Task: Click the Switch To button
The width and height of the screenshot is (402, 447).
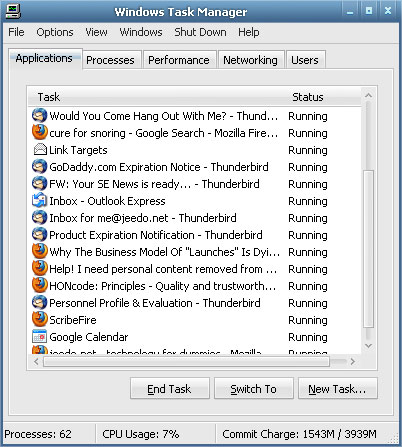Action: [254, 389]
